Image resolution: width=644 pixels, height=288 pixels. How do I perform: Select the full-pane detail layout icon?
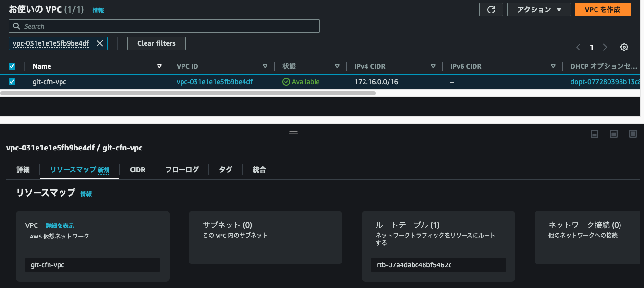point(632,134)
